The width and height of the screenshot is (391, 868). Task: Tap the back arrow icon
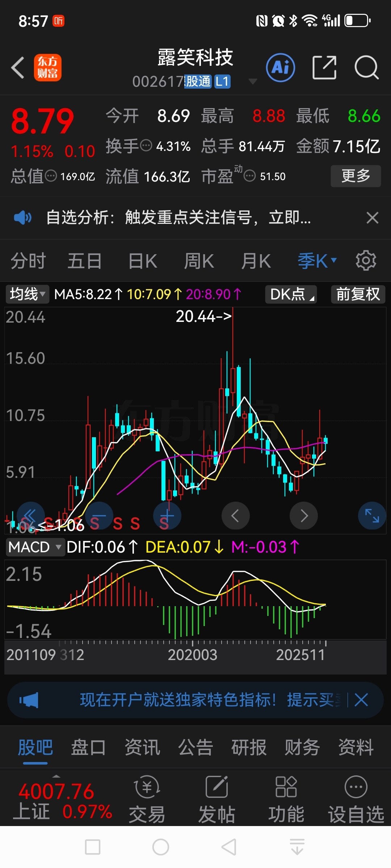coord(18,68)
